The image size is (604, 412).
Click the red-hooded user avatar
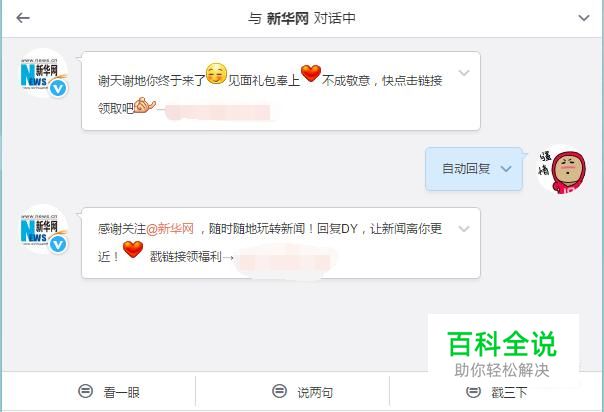[562, 170]
